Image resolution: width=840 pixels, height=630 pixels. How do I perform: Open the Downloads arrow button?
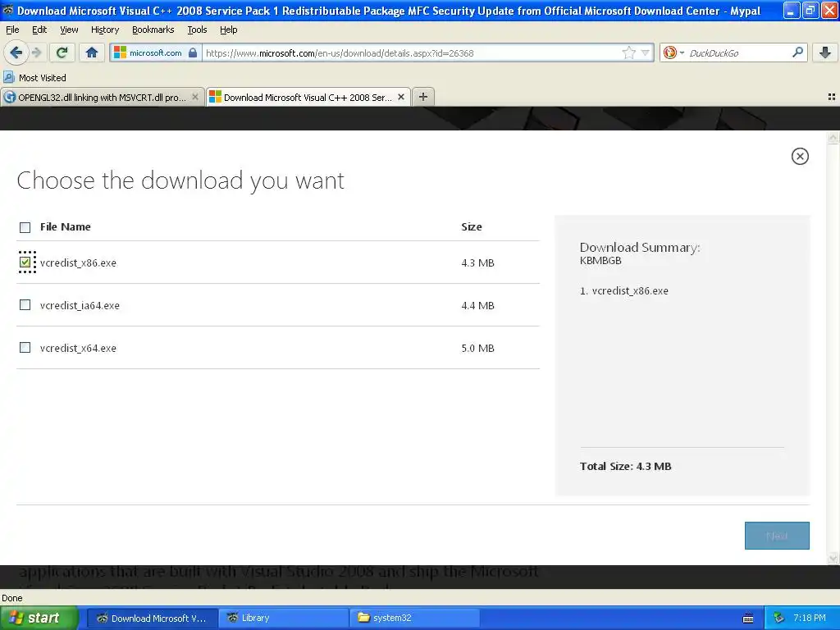tap(825, 52)
